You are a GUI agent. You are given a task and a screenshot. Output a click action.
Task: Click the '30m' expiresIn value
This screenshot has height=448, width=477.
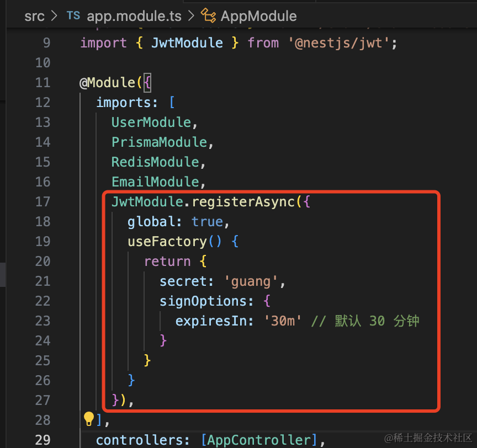click(x=283, y=321)
